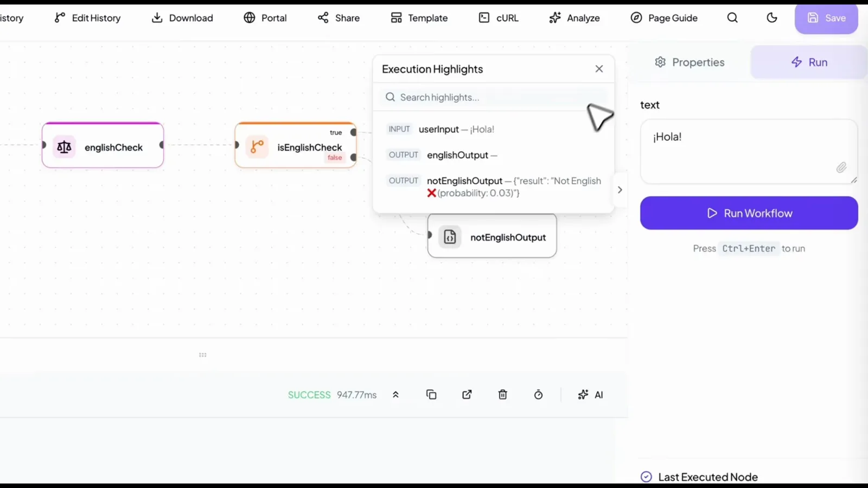This screenshot has width=868, height=488.
Task: Select the englishCheck node
Action: (x=103, y=145)
